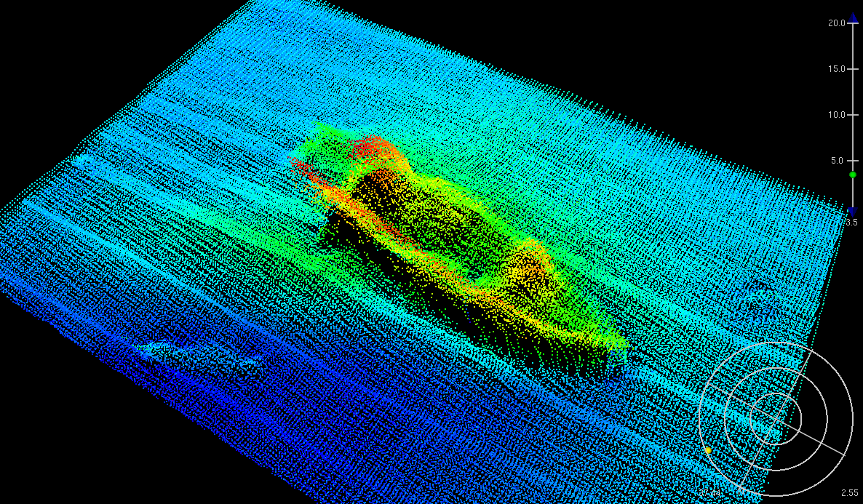Pick the red high point on the wreck
Image resolution: width=863 pixels, height=504 pixels.
tap(367, 148)
